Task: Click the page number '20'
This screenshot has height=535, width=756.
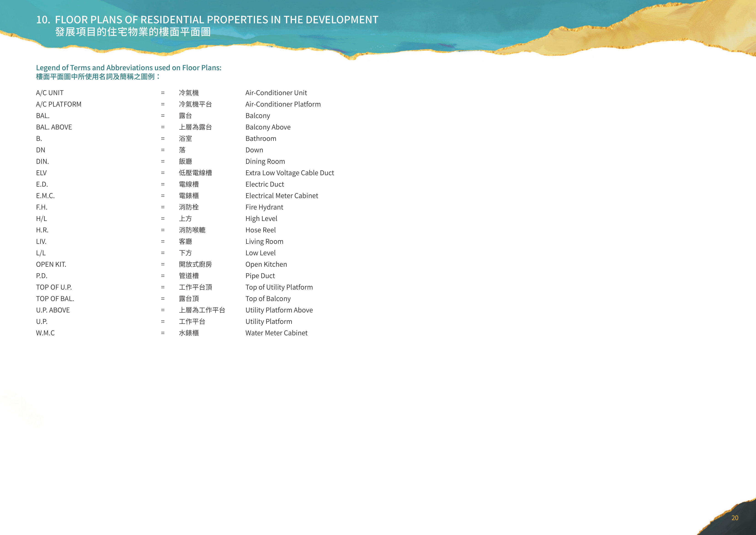Action: pos(735,518)
